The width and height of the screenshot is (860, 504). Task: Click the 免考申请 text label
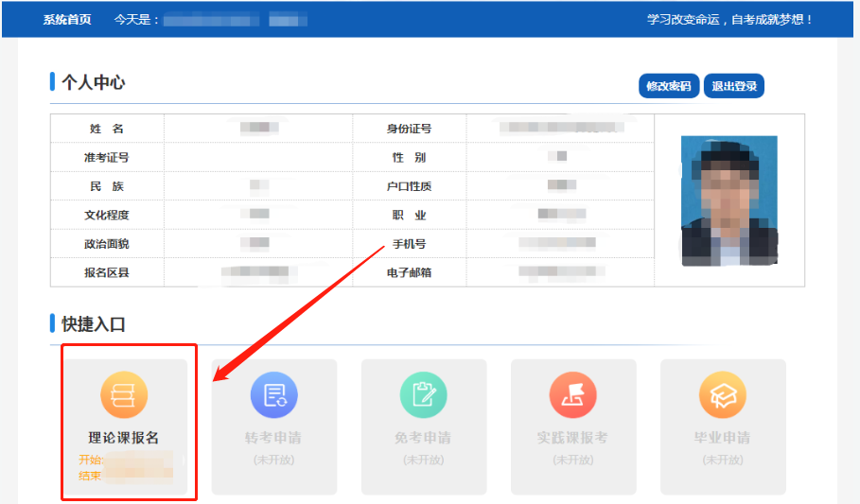click(x=424, y=438)
